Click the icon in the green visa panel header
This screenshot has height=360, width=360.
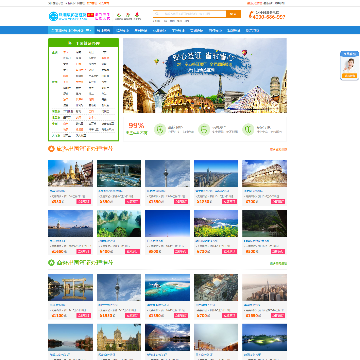tap(70, 43)
